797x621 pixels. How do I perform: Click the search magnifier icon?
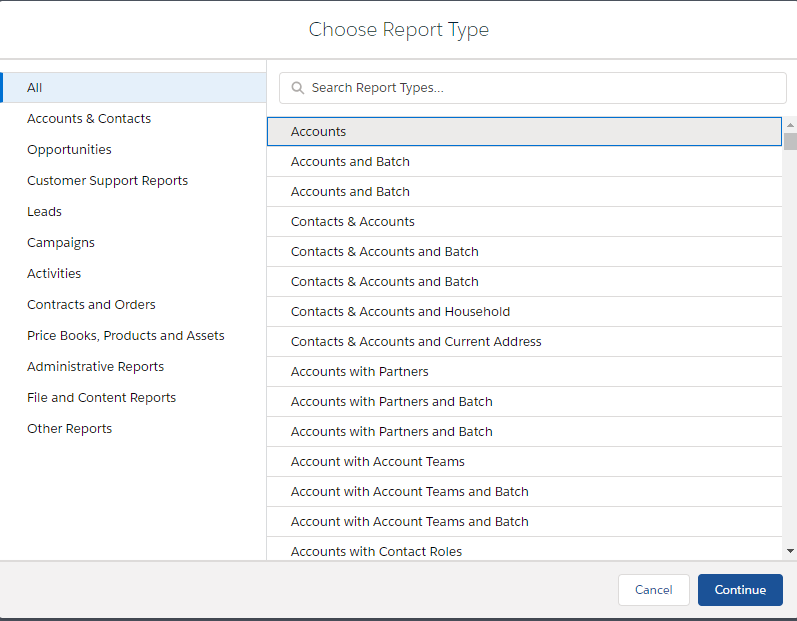(x=298, y=88)
